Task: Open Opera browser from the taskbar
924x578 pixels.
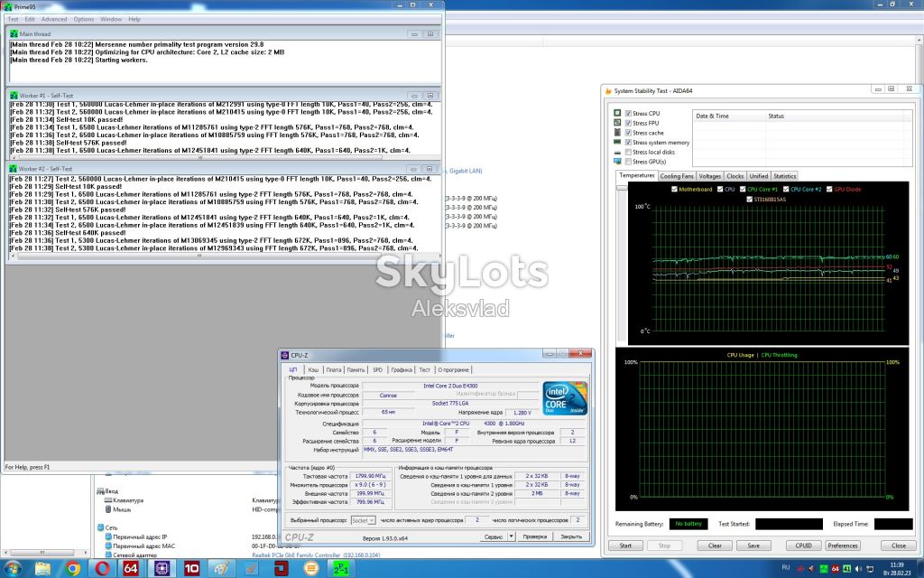Action: coord(103,569)
